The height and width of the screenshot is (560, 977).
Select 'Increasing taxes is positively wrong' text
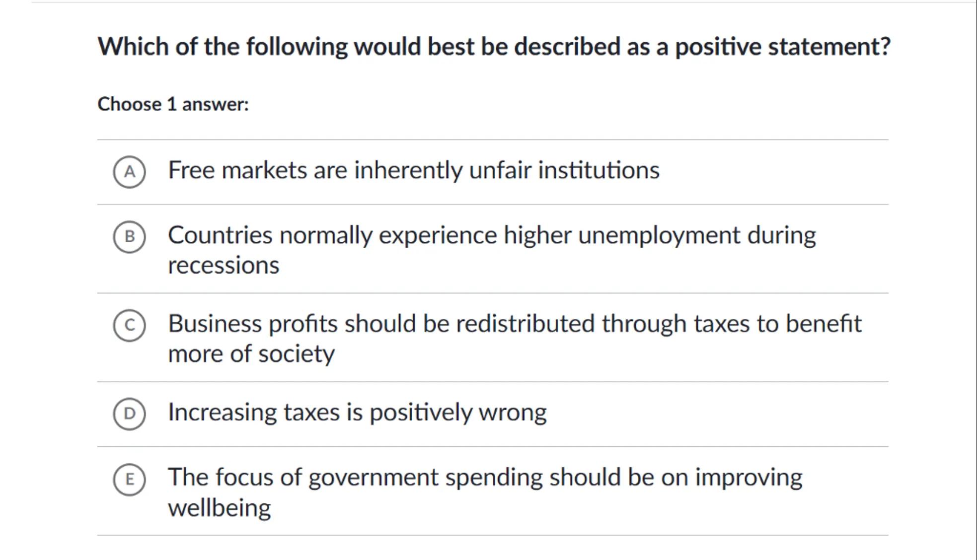(x=357, y=413)
